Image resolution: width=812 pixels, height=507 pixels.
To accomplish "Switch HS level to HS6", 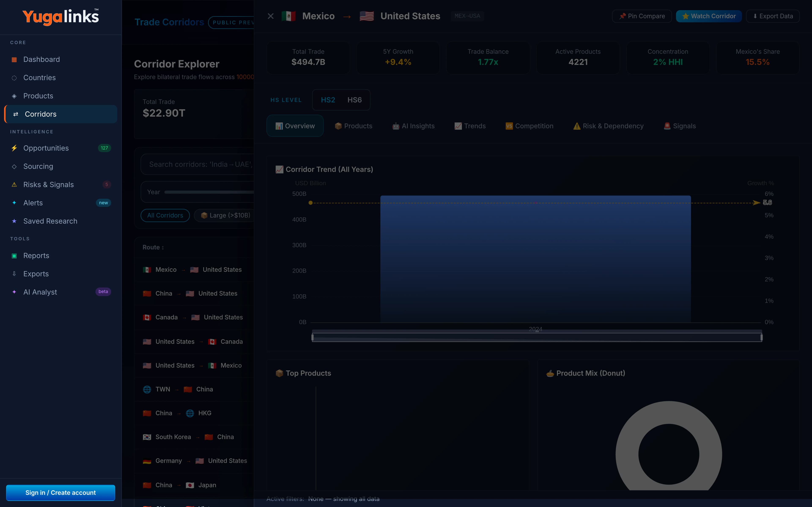I will coord(354,100).
